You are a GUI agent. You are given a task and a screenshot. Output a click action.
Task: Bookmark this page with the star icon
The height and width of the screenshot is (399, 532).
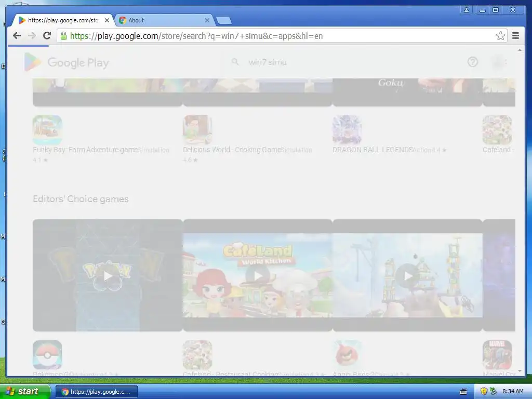(500, 36)
